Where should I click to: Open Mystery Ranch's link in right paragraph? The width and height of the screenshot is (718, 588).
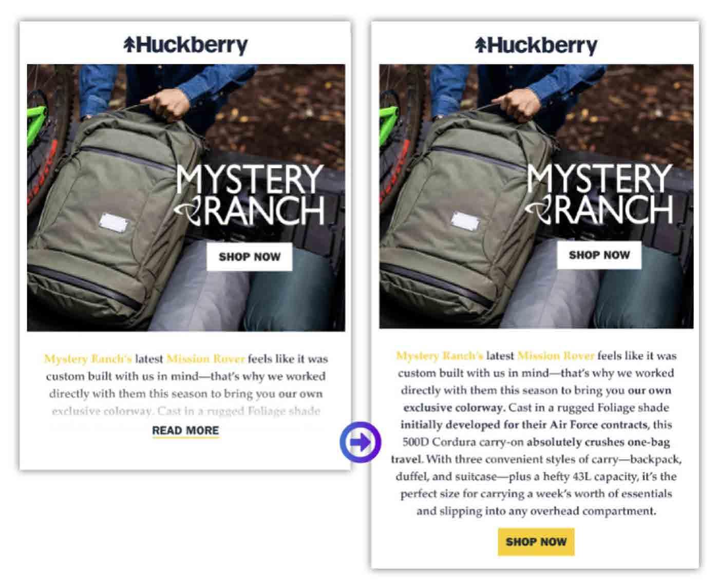pos(440,355)
